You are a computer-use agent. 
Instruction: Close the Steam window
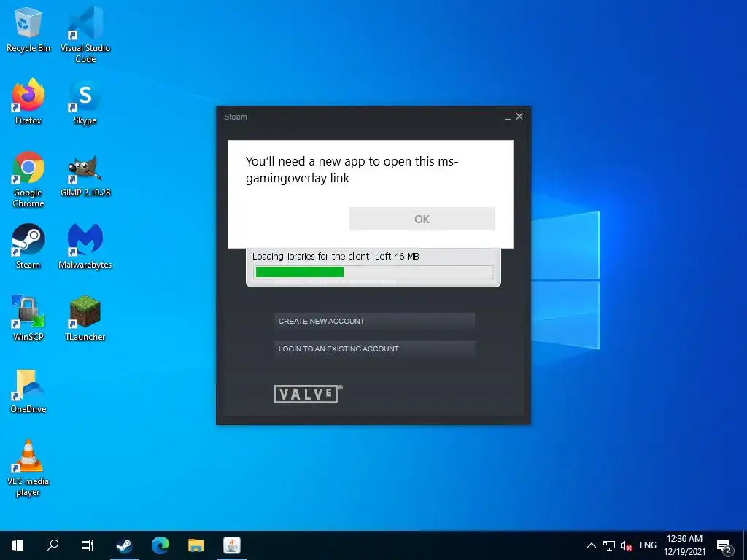tap(519, 117)
